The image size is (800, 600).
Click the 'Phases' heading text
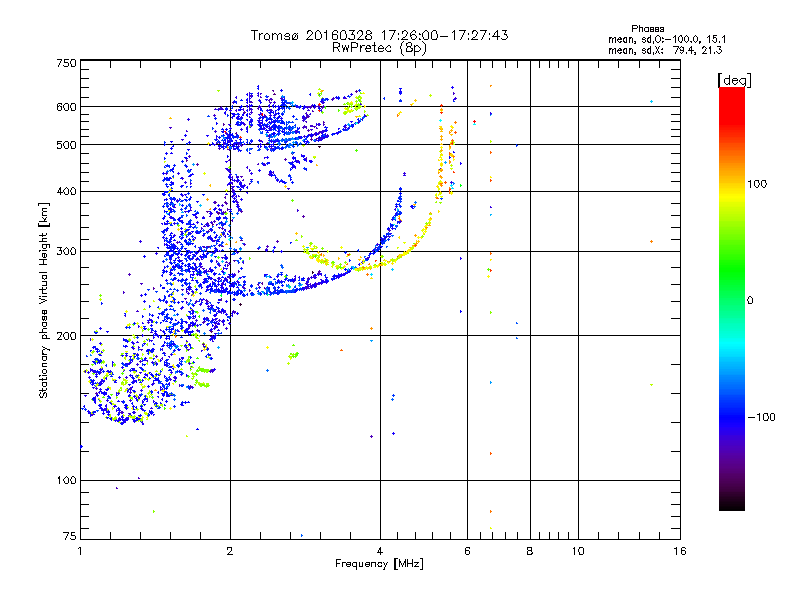coord(647,29)
